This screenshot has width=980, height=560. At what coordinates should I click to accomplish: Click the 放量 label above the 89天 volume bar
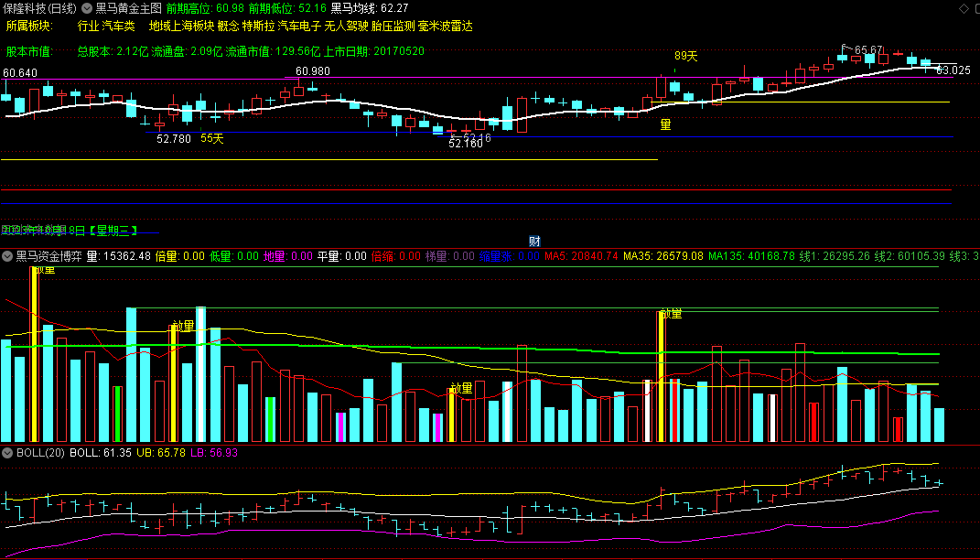pos(672,315)
